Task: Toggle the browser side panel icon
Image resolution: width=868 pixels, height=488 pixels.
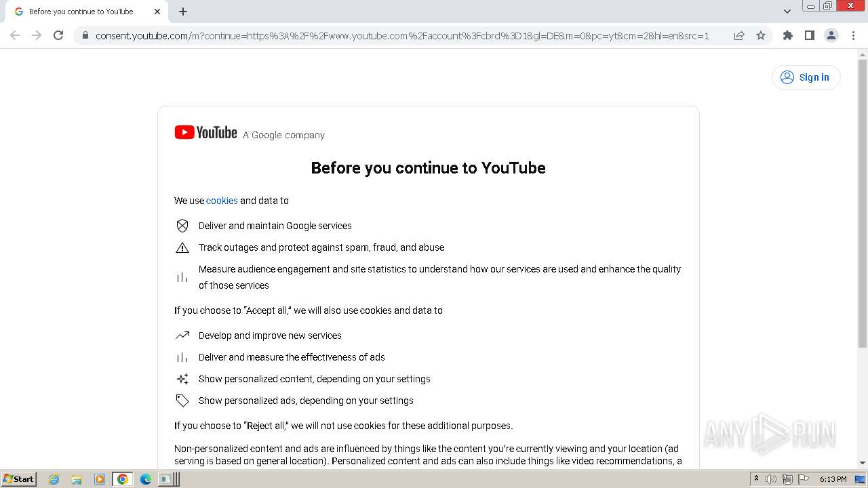Action: point(809,35)
